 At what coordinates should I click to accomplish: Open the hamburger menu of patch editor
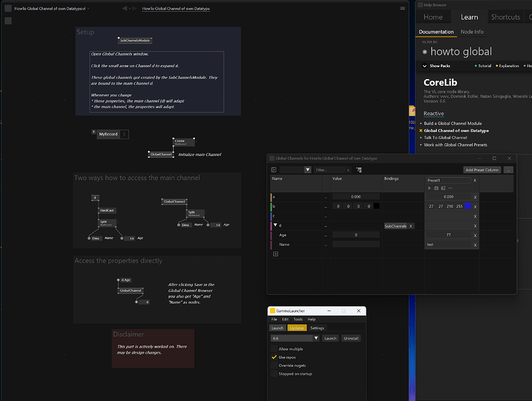point(402,9)
